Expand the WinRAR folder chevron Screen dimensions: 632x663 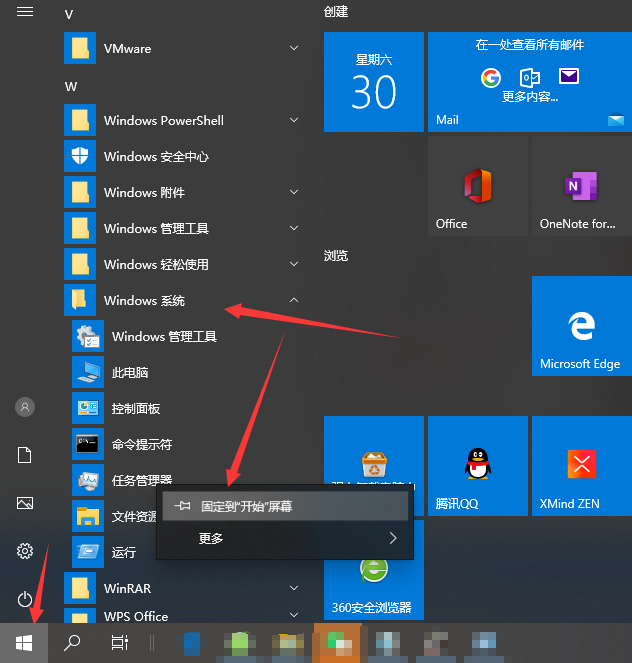[x=294, y=588]
